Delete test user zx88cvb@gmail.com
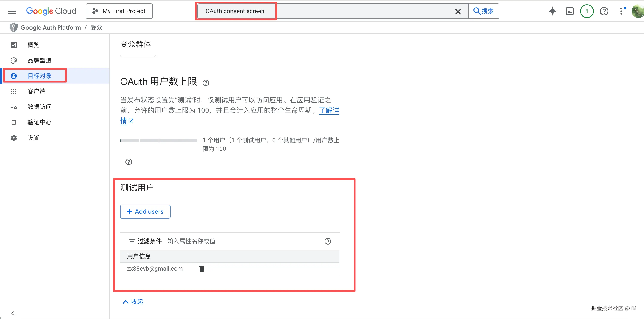Screen dimensions: 644x319 [x=201, y=269]
